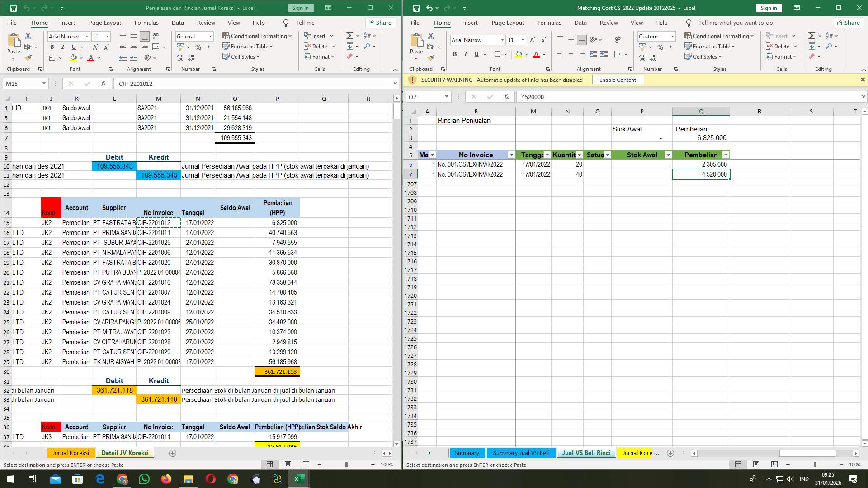This screenshot has height=488, width=868.
Task: Open the Fill Color bucket icon
Action: 74,58
